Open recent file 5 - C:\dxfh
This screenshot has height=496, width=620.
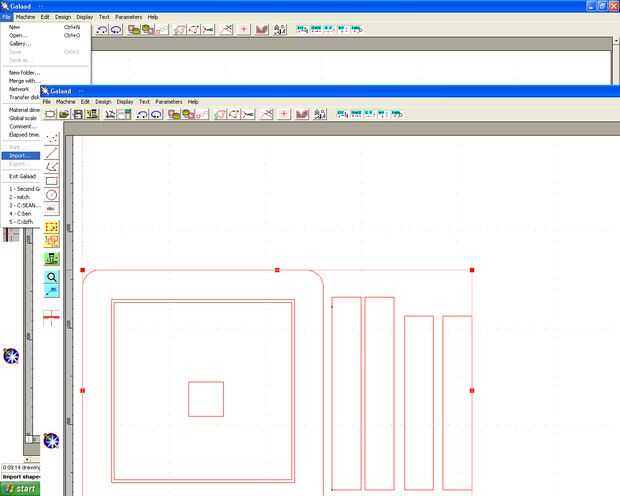[x=21, y=222]
